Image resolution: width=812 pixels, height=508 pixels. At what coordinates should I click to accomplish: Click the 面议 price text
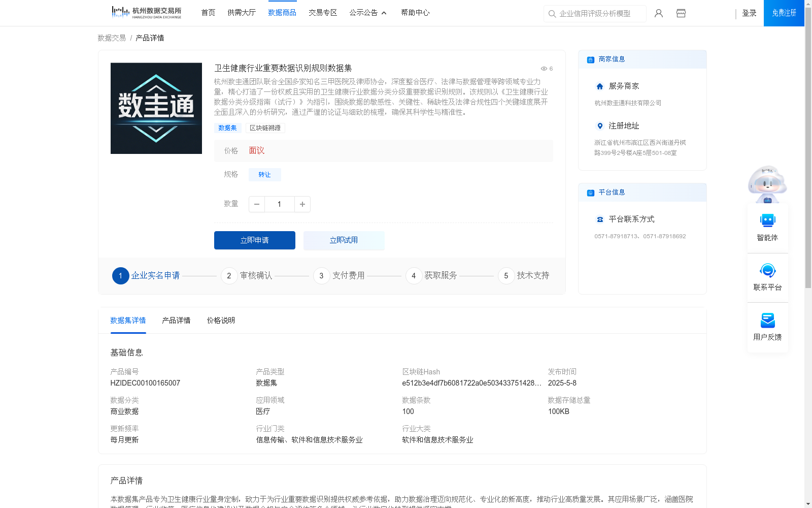pyautogui.click(x=257, y=151)
